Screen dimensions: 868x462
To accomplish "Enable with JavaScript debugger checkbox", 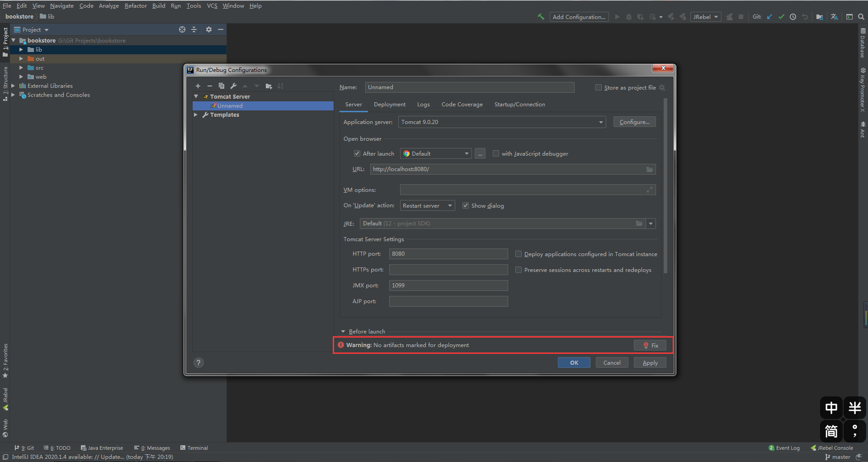I will click(x=496, y=154).
